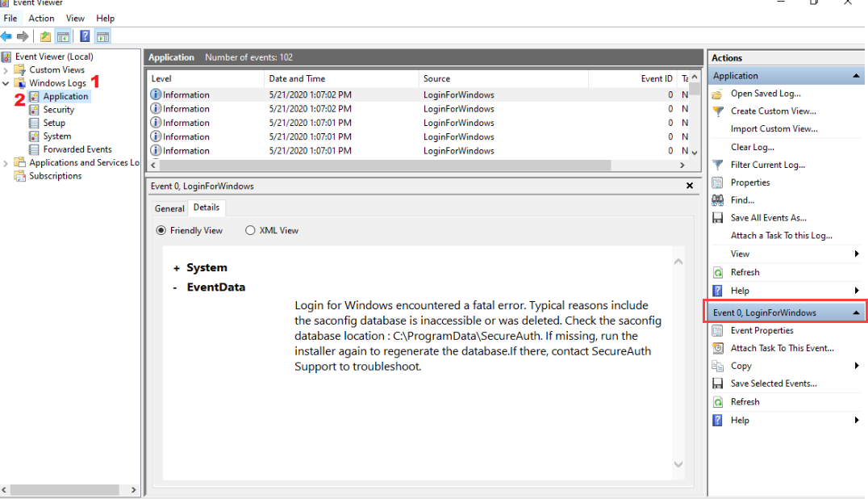Click the Create Custom View icon
This screenshot has width=868, height=499.
717,111
